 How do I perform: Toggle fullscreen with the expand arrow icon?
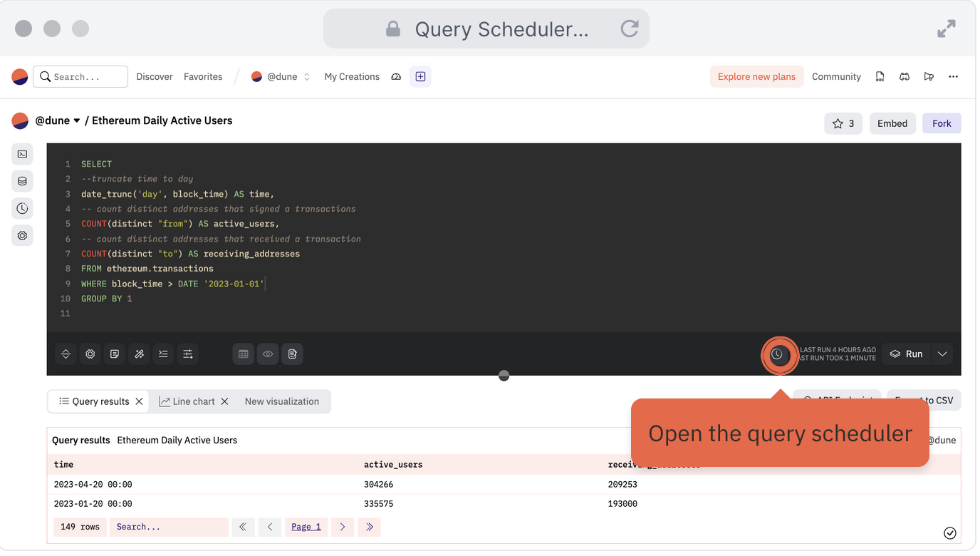click(x=946, y=29)
